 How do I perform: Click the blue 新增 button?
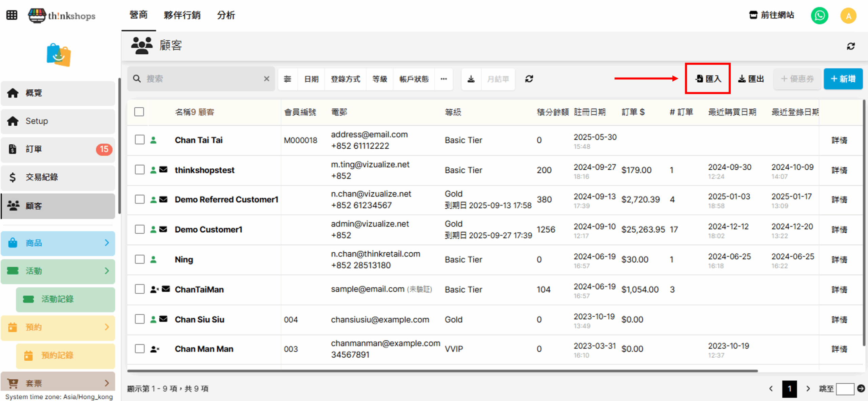(x=843, y=79)
